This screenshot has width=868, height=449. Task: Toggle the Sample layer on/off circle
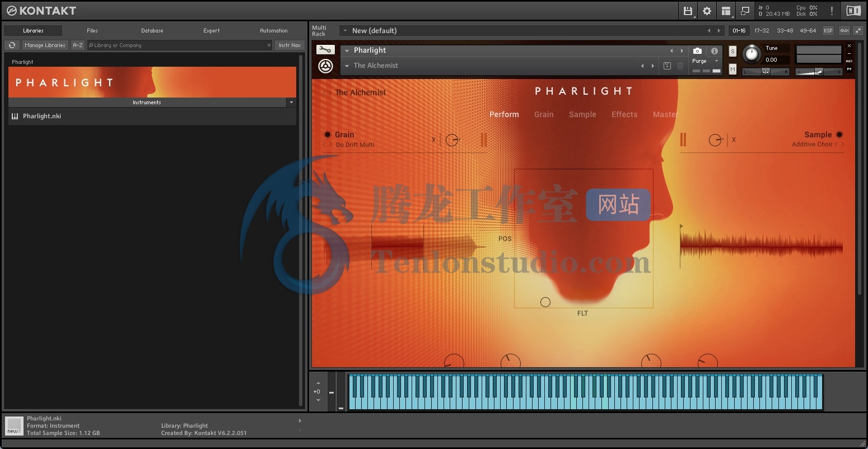[x=839, y=135]
